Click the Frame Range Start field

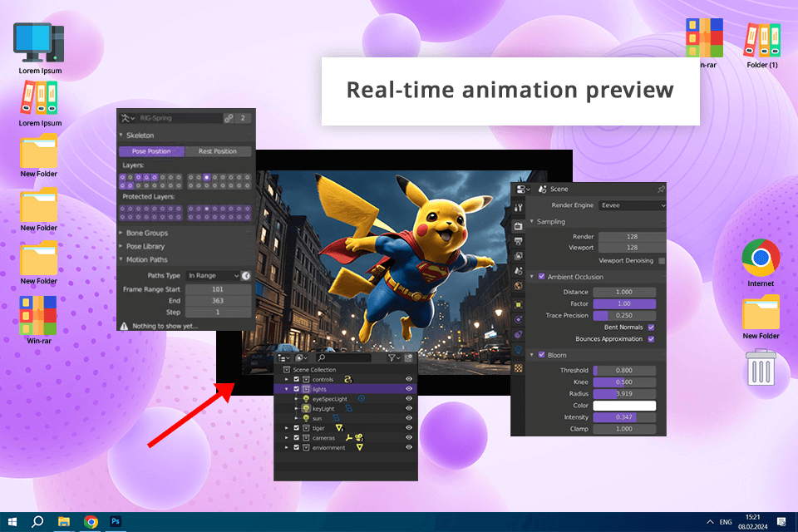tap(218, 289)
